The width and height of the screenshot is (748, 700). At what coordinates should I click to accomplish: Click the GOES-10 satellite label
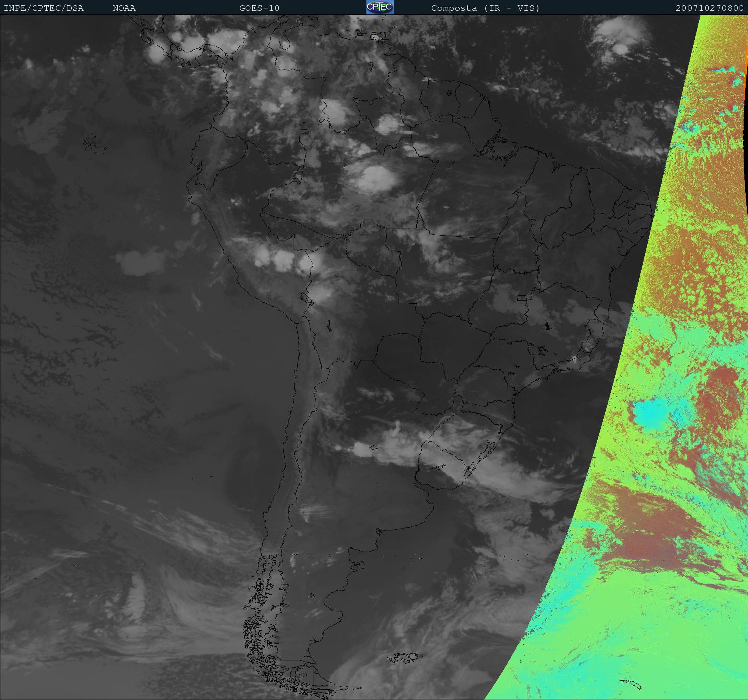[259, 8]
